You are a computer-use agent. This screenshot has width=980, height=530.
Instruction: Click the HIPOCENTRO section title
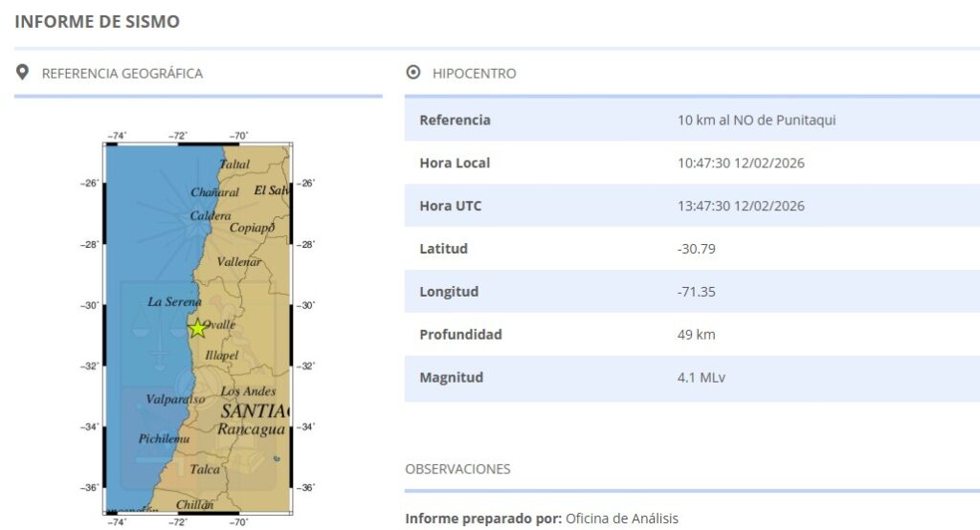click(x=474, y=74)
